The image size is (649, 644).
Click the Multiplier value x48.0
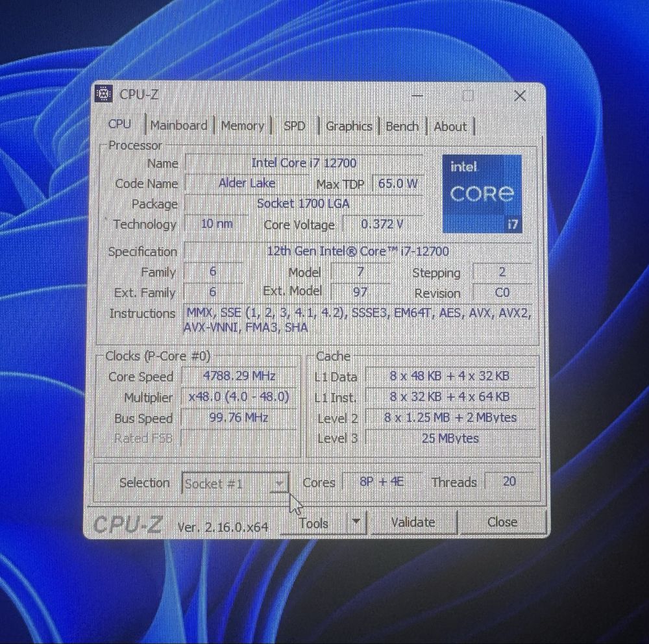click(x=239, y=397)
